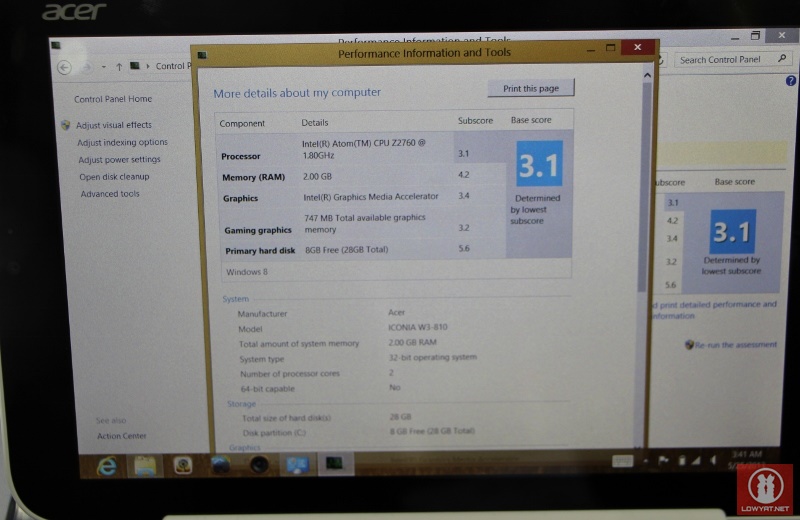Click the Storage section heading
This screenshot has width=800, height=520.
coord(241,404)
